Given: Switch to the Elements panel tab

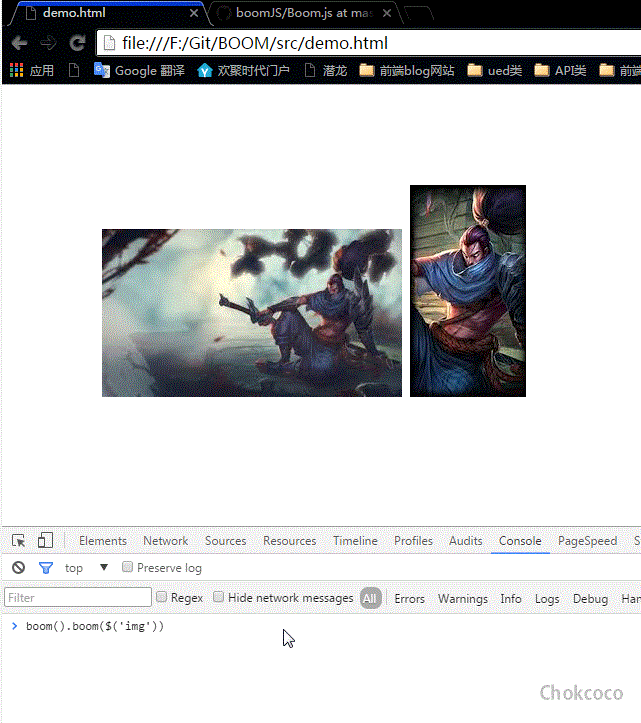Looking at the screenshot, I should tap(103, 541).
